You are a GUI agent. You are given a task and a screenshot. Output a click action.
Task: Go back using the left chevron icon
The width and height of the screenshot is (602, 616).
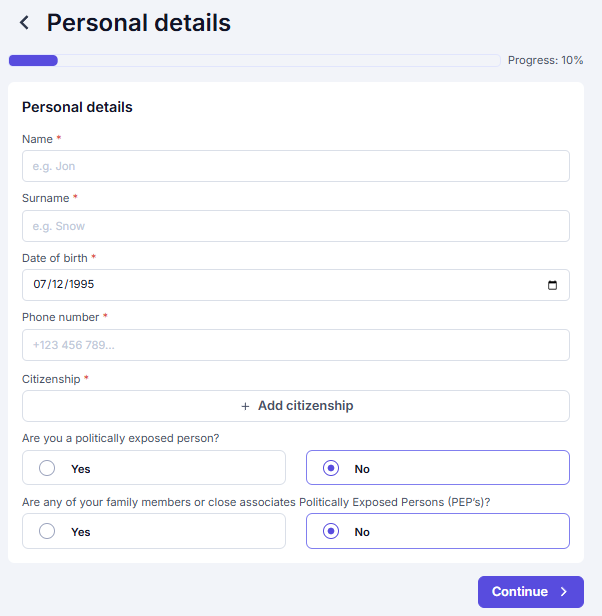click(24, 22)
